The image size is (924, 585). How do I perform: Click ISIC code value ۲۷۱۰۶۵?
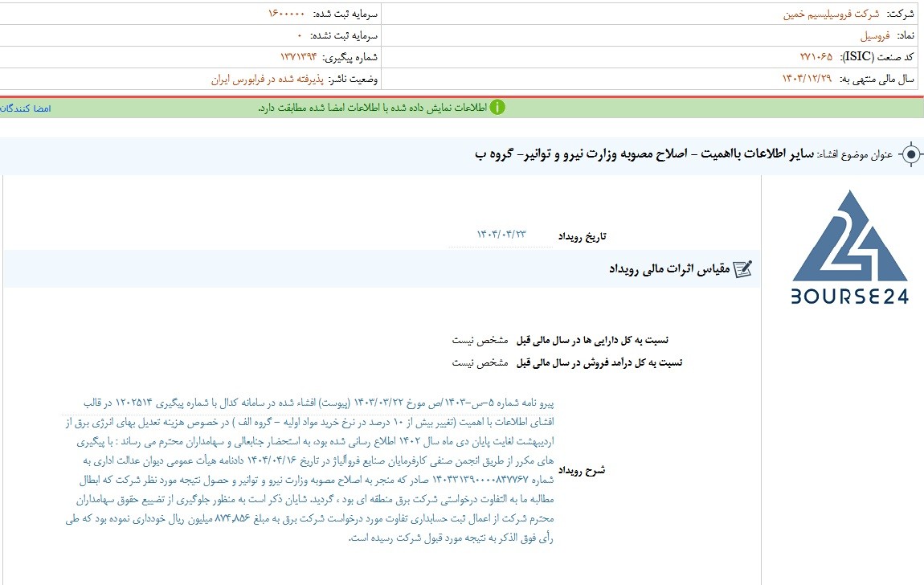[x=816, y=57]
